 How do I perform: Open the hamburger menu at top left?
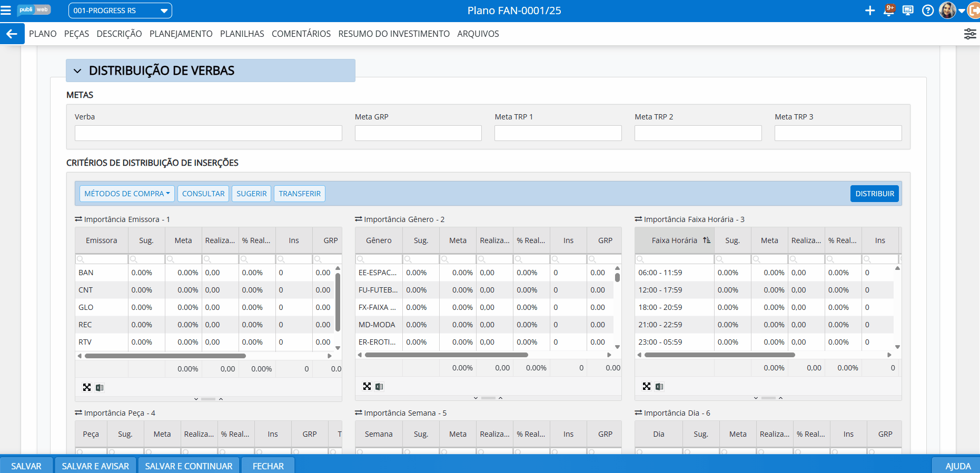[6, 11]
